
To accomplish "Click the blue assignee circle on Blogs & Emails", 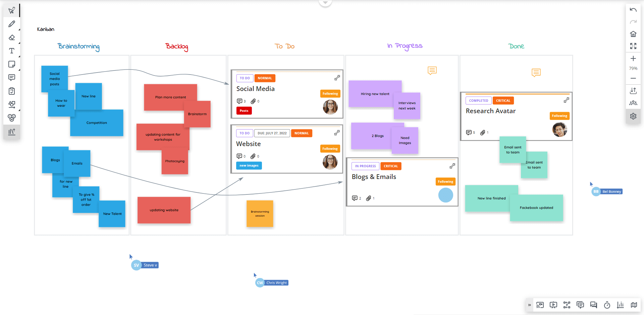I will (x=445, y=195).
